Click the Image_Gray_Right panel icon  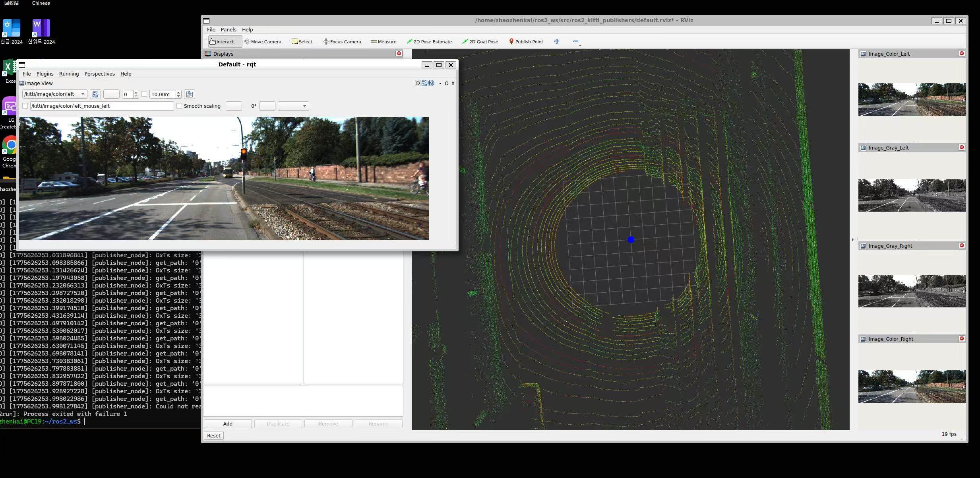click(x=863, y=246)
